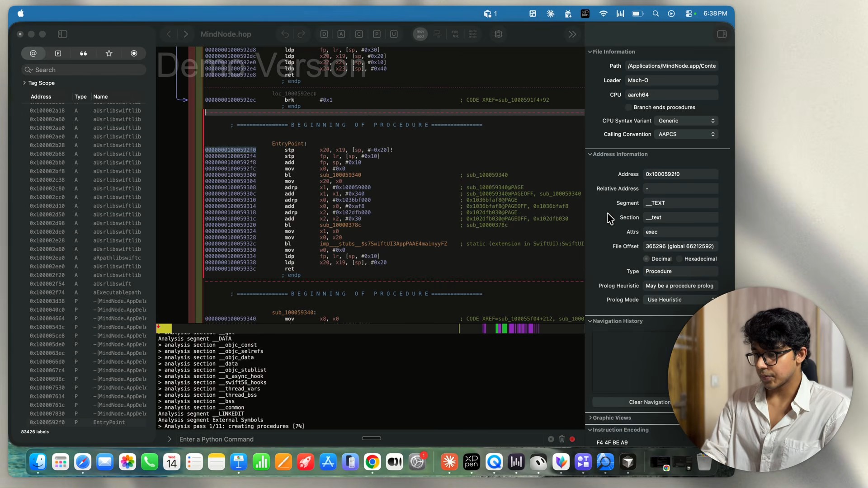This screenshot has height=488, width=868.
Task: Clear the console with trash icon
Action: click(562, 439)
